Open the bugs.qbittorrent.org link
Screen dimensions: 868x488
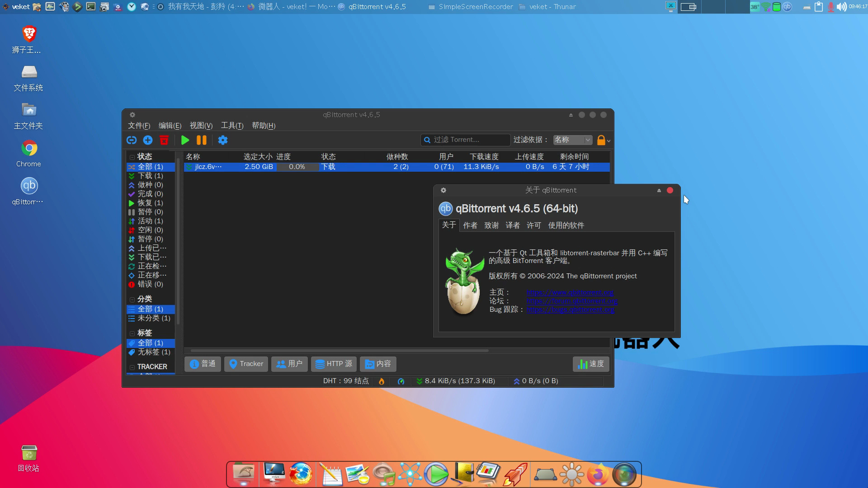[571, 310]
